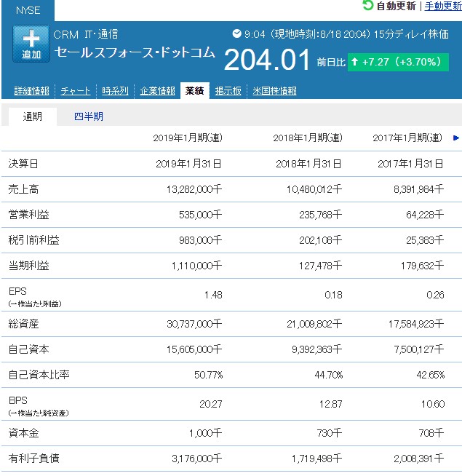
Task: Switch to 手動更新 manual update link
Action: click(443, 6)
